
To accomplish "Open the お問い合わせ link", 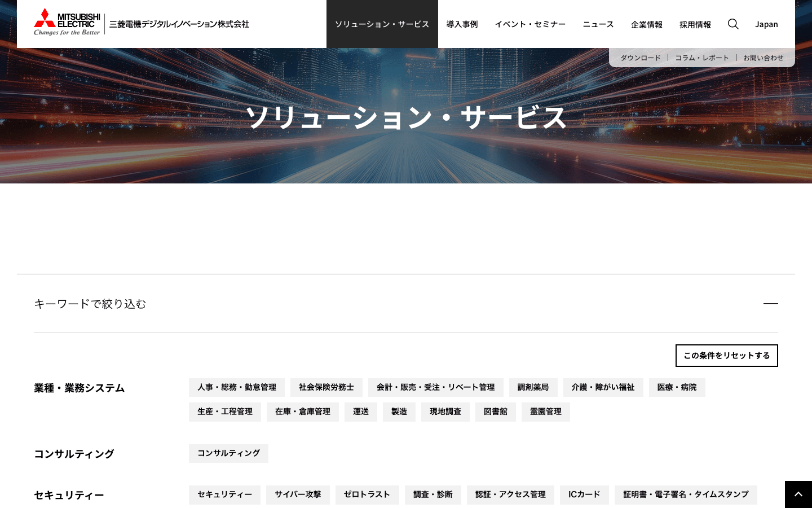I will [764, 58].
